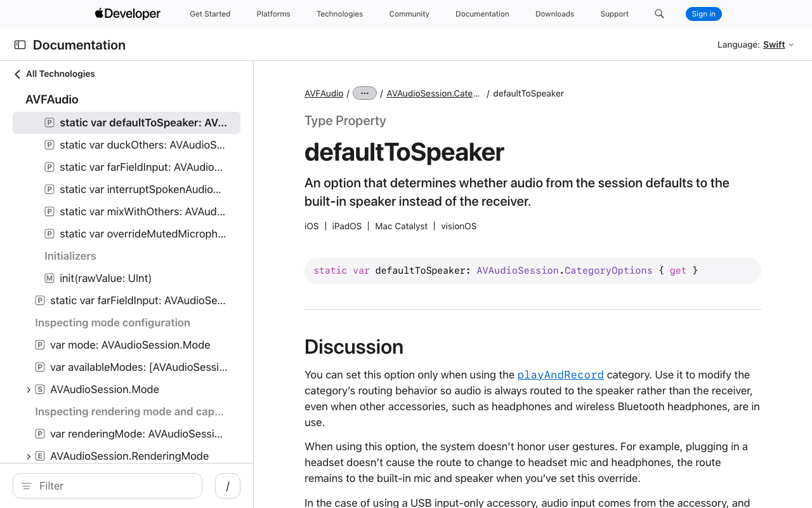
Task: Click CategoryOptions type in code declaration
Action: (x=608, y=271)
